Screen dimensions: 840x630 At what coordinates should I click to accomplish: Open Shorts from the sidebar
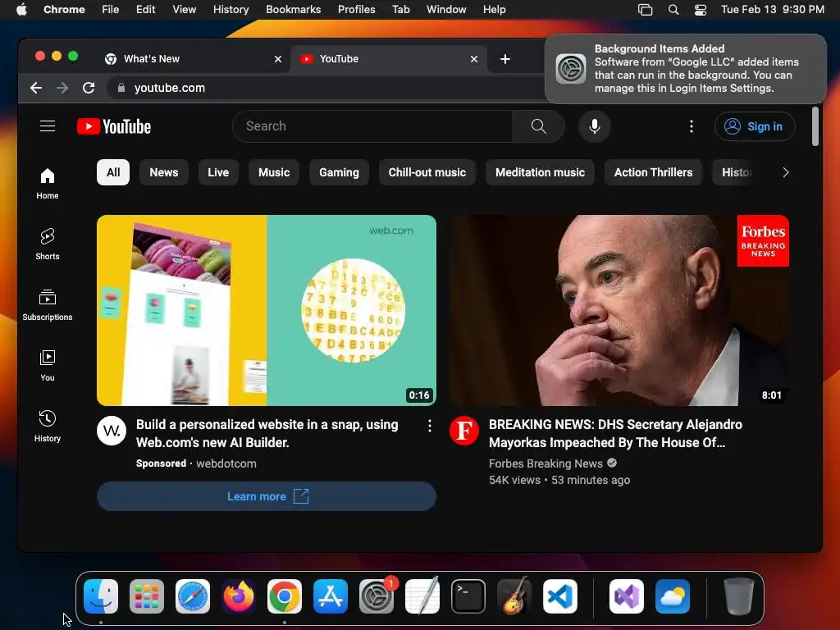pos(47,244)
